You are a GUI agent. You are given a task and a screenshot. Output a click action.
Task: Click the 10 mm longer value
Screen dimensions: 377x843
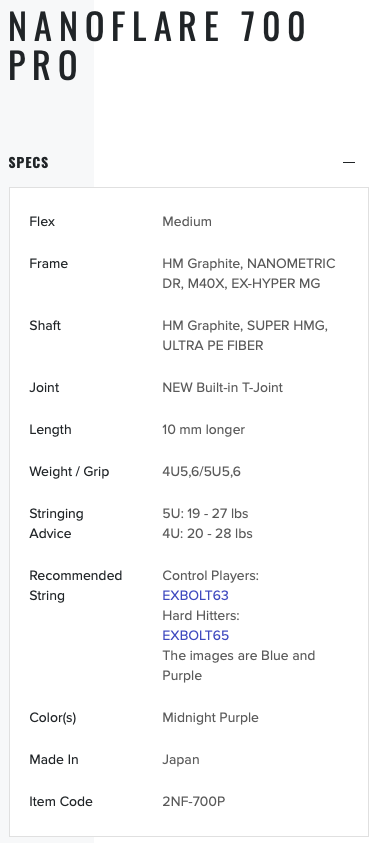(x=203, y=430)
